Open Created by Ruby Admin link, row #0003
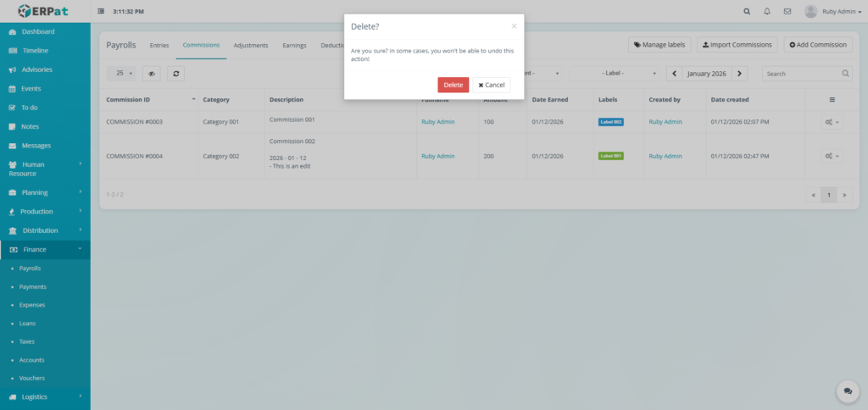 665,122
